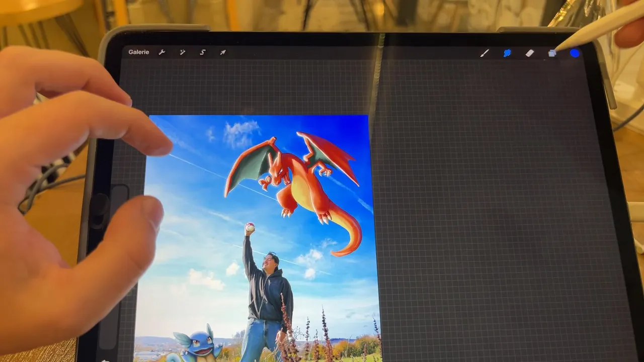Open the Adjustments magic wand menu
The image size is (644, 362).
click(182, 52)
